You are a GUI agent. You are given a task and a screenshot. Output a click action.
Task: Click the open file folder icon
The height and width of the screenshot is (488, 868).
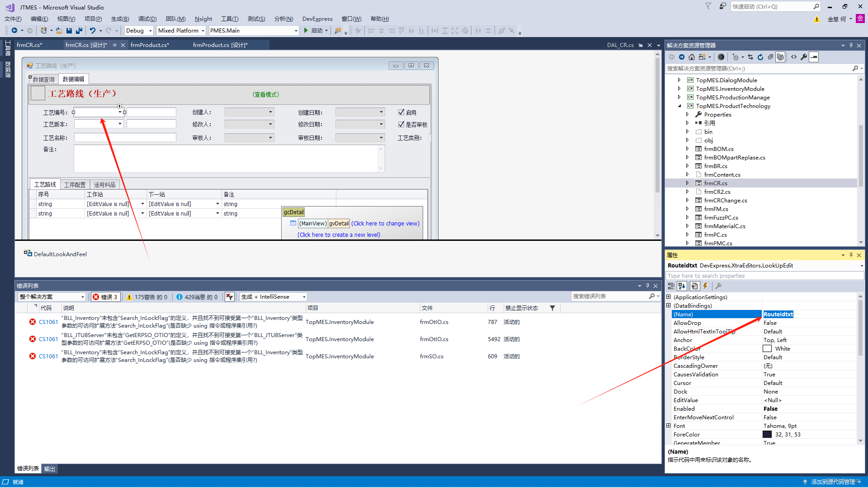point(59,30)
